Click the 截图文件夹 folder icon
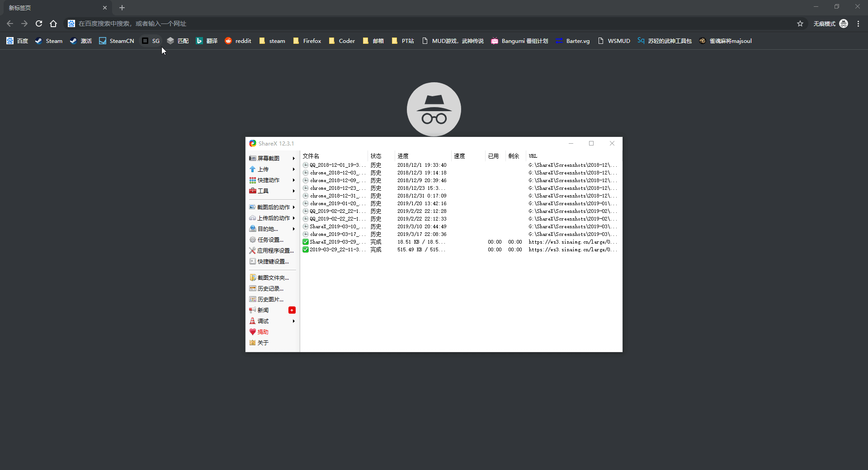868x470 pixels. 252,278
